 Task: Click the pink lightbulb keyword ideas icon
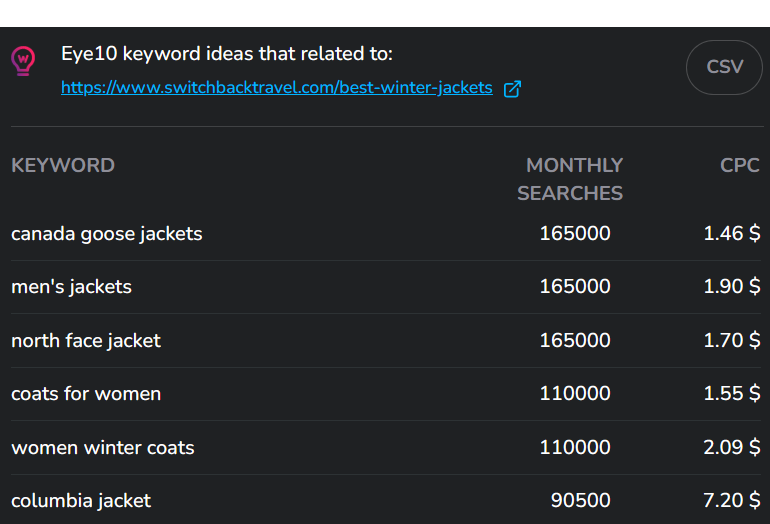[22, 60]
